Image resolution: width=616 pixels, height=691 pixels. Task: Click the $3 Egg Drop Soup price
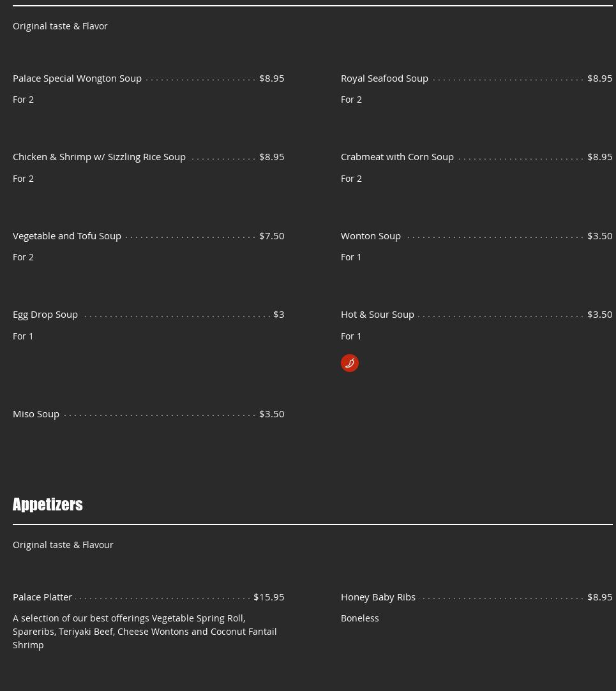pyautogui.click(x=279, y=315)
